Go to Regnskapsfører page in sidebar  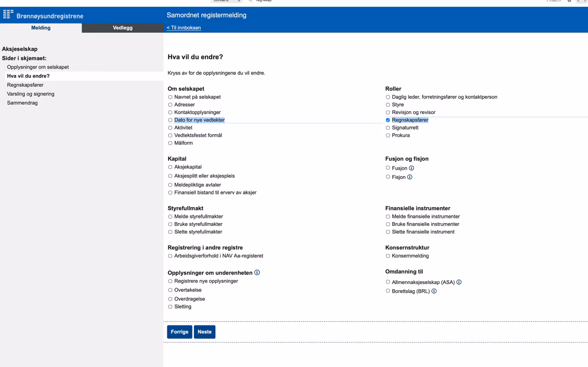click(25, 85)
